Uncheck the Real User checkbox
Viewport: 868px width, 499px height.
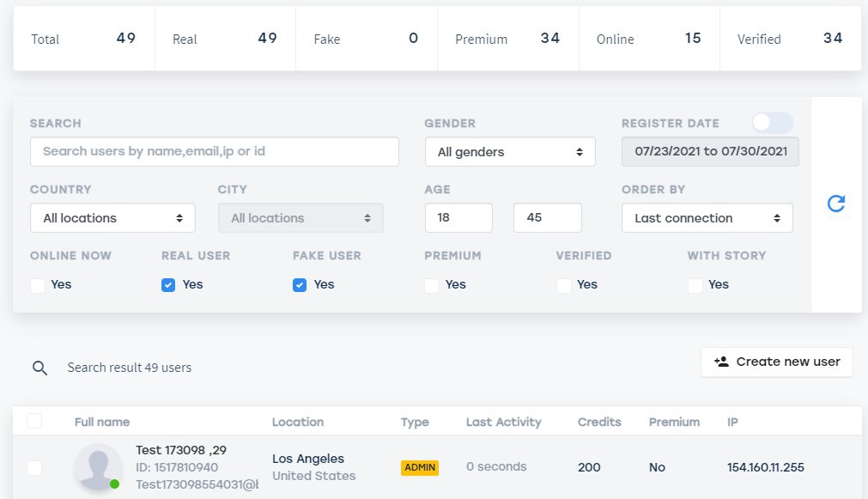pyautogui.click(x=168, y=285)
